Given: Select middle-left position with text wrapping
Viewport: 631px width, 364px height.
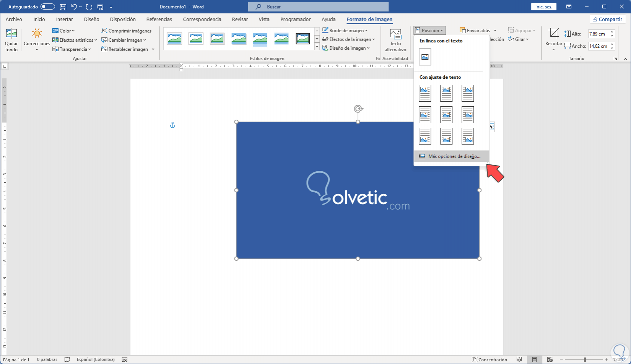Looking at the screenshot, I should tap(425, 115).
